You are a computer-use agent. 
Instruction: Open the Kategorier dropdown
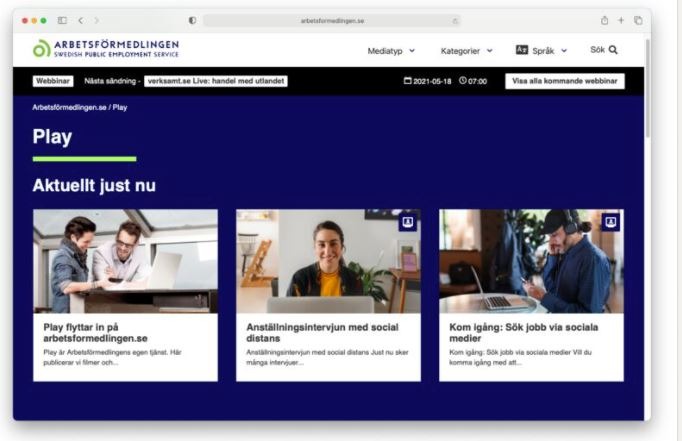pos(466,50)
